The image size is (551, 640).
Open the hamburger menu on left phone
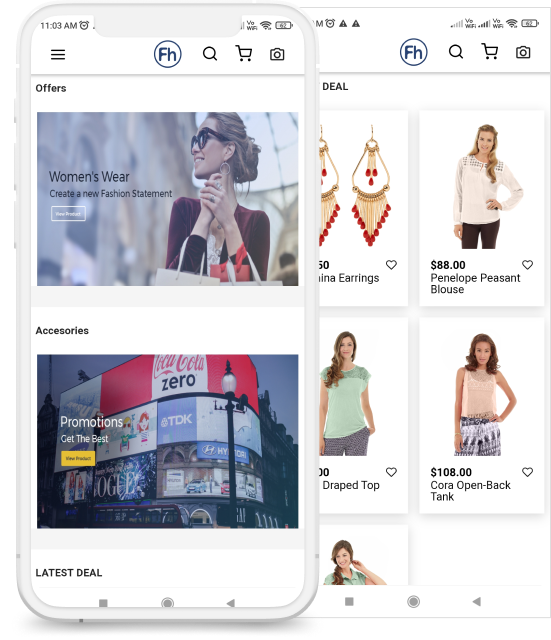point(58,54)
